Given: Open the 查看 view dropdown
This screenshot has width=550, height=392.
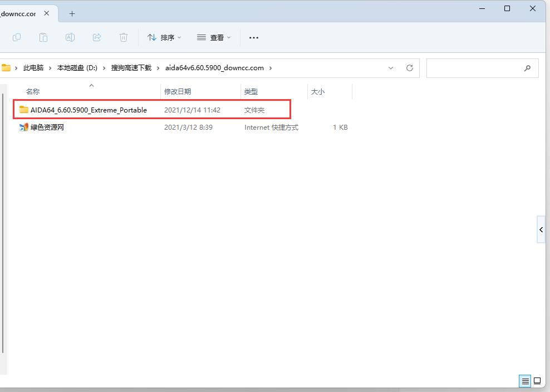Looking at the screenshot, I should [214, 37].
